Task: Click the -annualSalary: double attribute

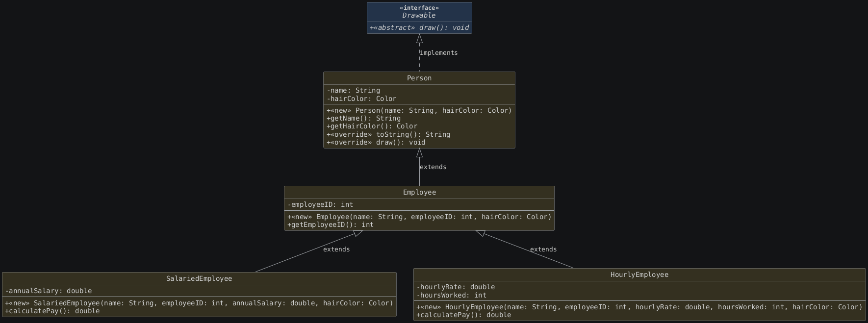Action: tap(49, 291)
